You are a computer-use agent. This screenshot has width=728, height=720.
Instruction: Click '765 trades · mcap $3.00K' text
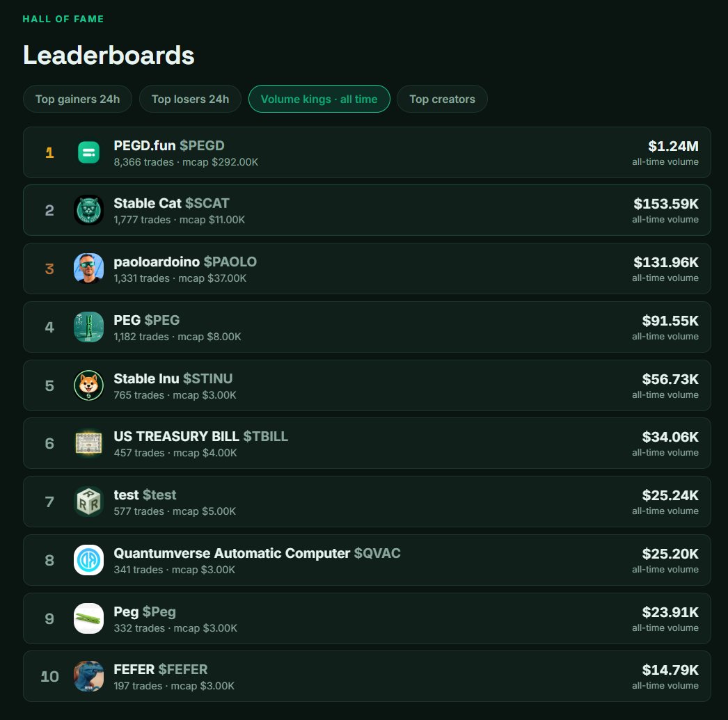[175, 395]
